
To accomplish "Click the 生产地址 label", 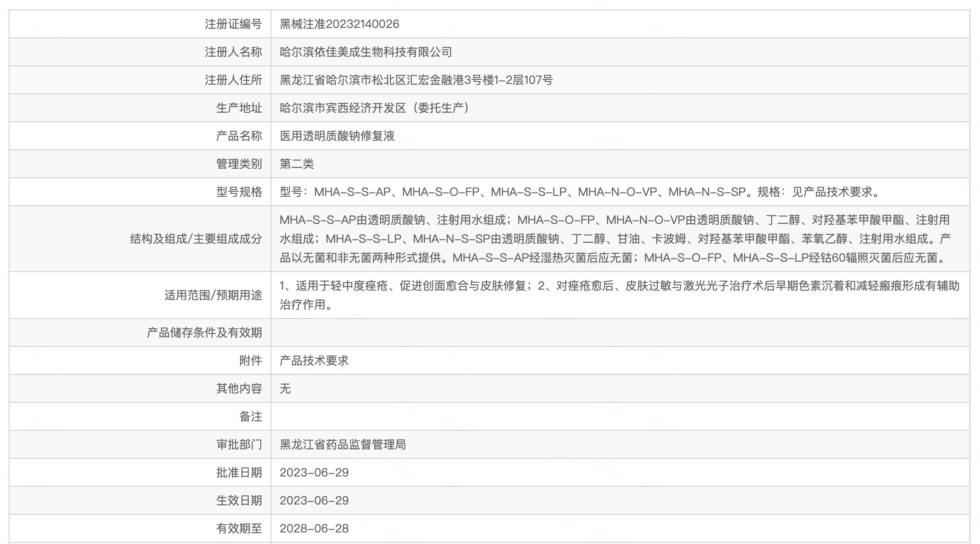I will [x=239, y=108].
